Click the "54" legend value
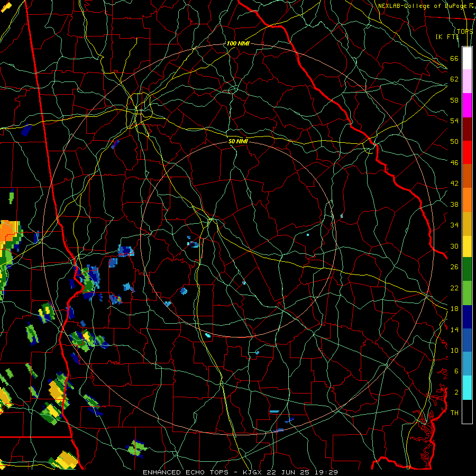The height and width of the screenshot is (476, 476). click(454, 121)
